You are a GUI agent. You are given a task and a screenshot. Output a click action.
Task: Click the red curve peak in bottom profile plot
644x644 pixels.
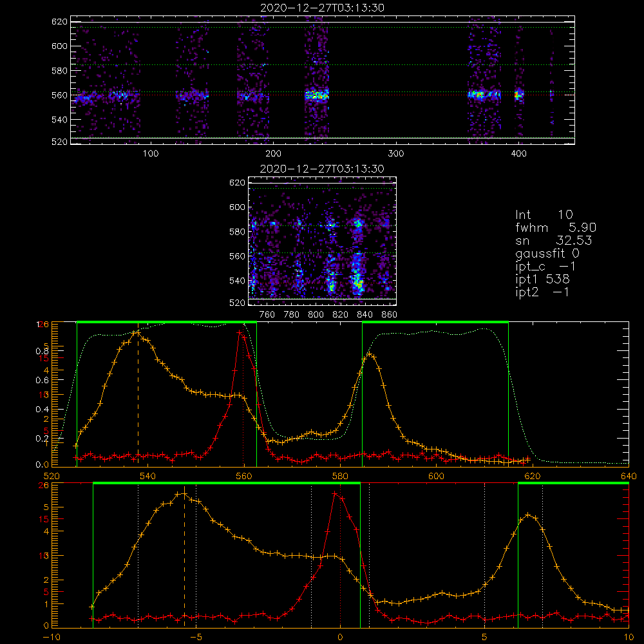tap(336, 493)
